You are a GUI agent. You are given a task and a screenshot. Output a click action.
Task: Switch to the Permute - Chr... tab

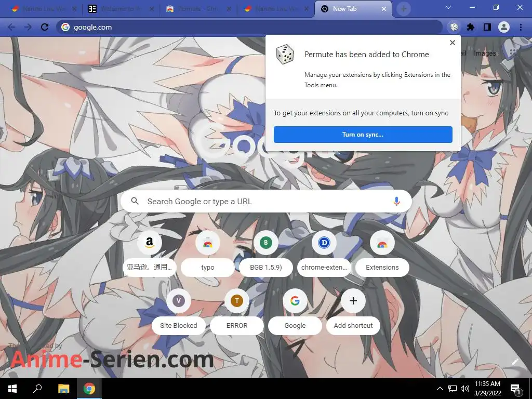tap(198, 9)
